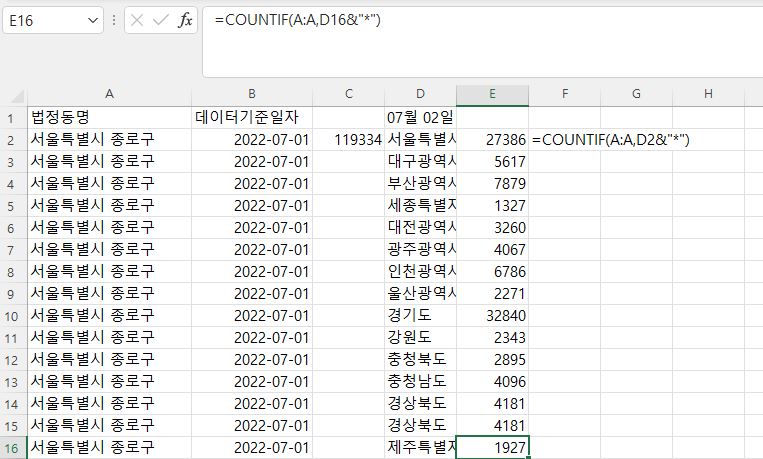This screenshot has height=459, width=763.
Task: Click cell D4 '부산광역시'
Action: pyautogui.click(x=420, y=184)
